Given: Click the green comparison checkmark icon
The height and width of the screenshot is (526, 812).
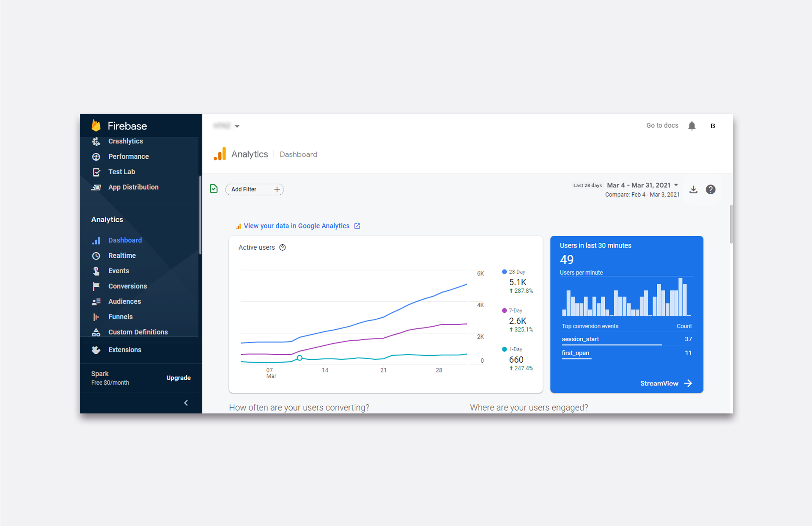Looking at the screenshot, I should 214,189.
